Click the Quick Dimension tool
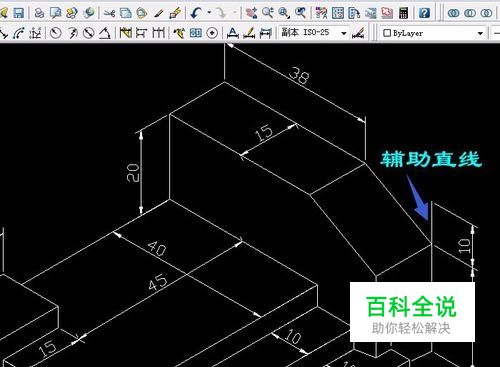Screen dimensions: 500x367 (126, 33)
